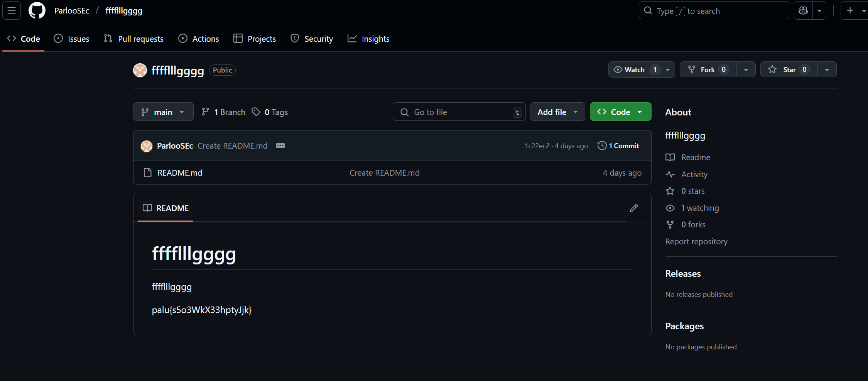Toggle Watch on this repository
The height and width of the screenshot is (381, 868).
(635, 69)
